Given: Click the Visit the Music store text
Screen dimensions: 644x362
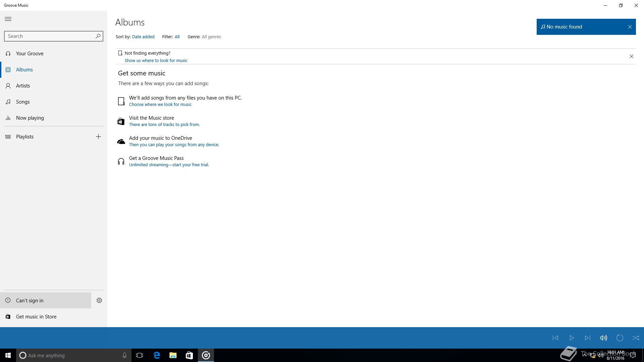Looking at the screenshot, I should tap(152, 118).
